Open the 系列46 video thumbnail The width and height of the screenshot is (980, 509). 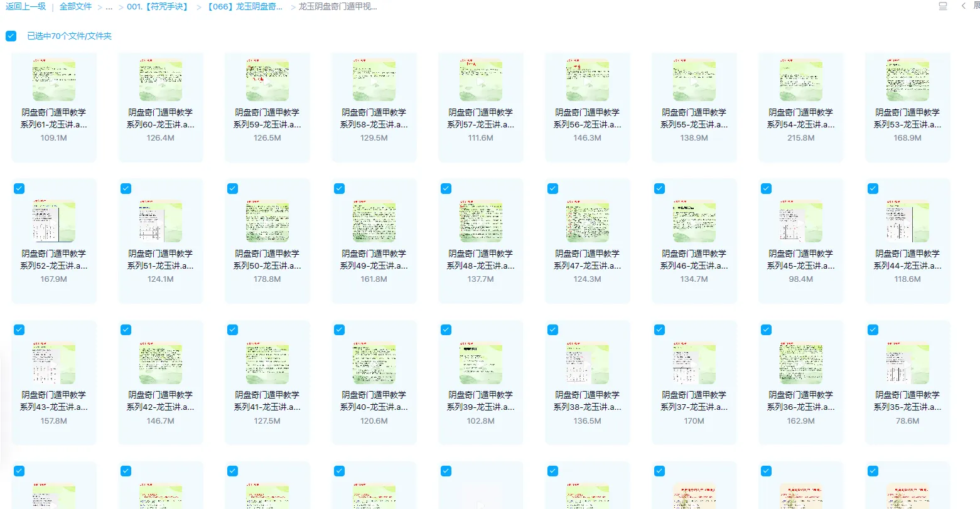tap(694, 221)
